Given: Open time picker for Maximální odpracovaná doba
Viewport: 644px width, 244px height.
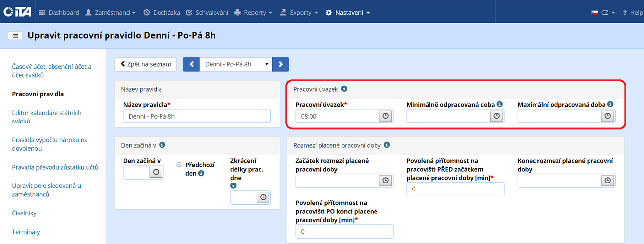Looking at the screenshot, I should click(607, 116).
